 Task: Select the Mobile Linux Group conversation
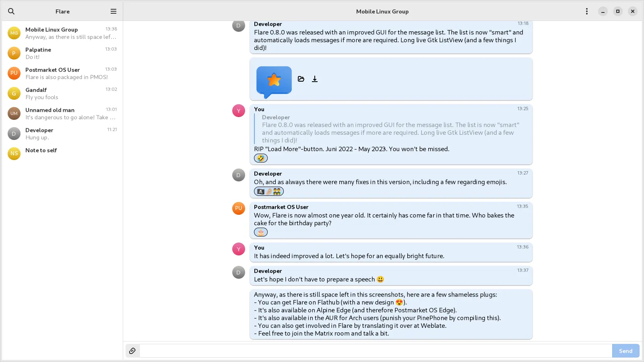pyautogui.click(x=62, y=33)
